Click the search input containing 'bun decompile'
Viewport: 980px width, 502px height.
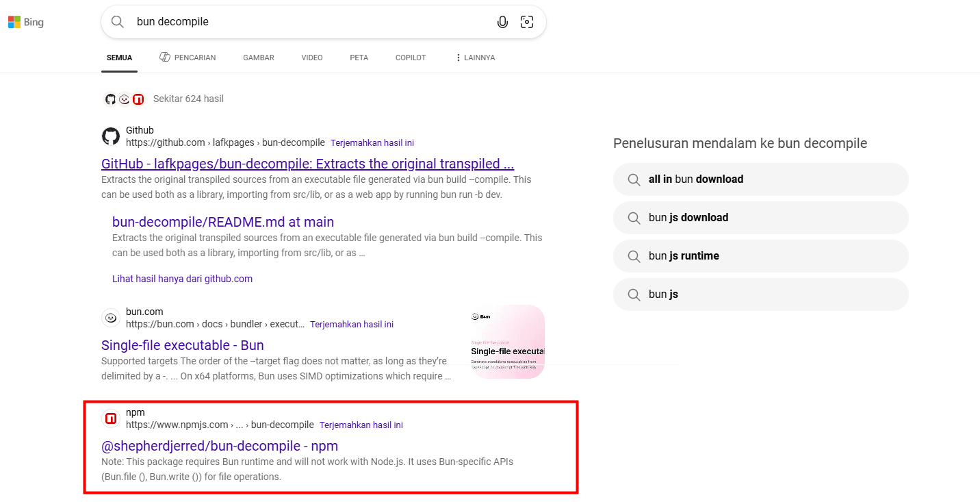(308, 22)
